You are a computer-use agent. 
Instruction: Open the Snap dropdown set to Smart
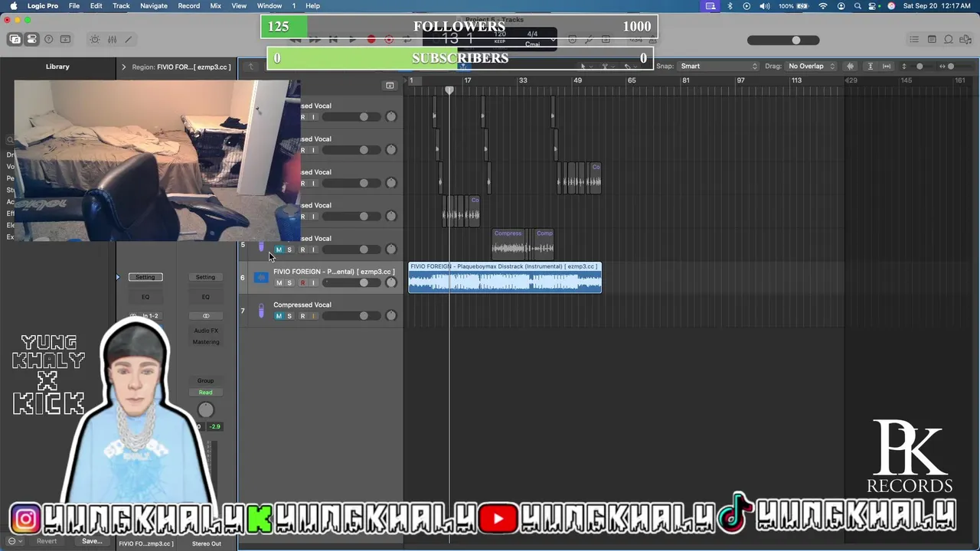click(718, 66)
